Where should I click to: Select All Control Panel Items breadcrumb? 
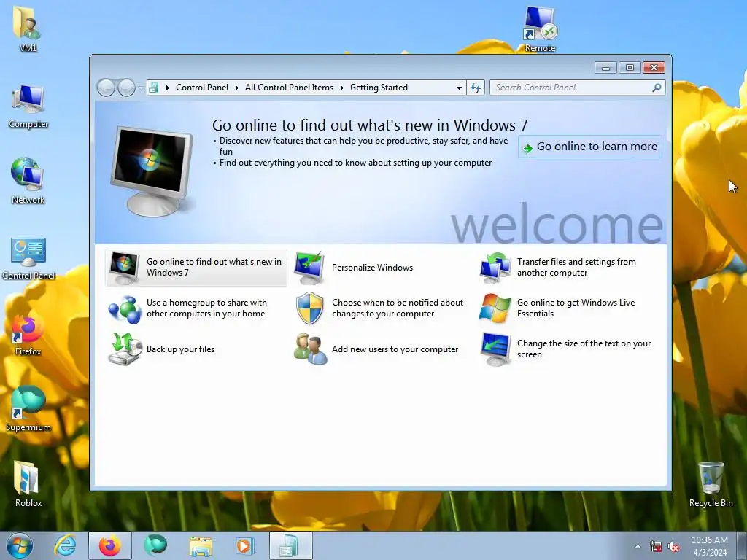pos(289,87)
